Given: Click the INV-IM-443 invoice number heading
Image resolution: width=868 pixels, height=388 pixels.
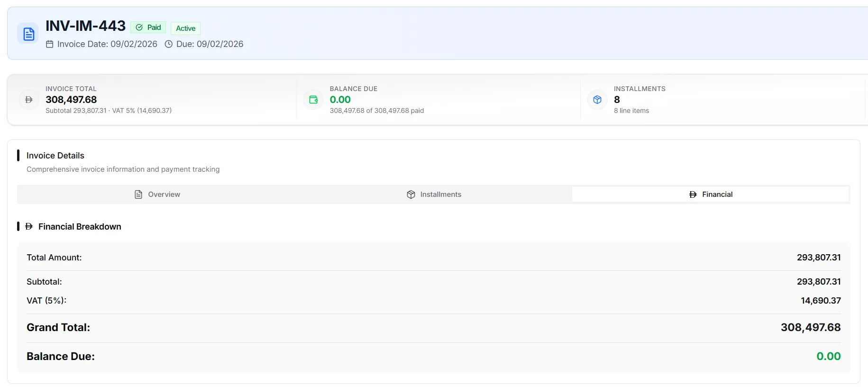Looking at the screenshot, I should tap(86, 26).
